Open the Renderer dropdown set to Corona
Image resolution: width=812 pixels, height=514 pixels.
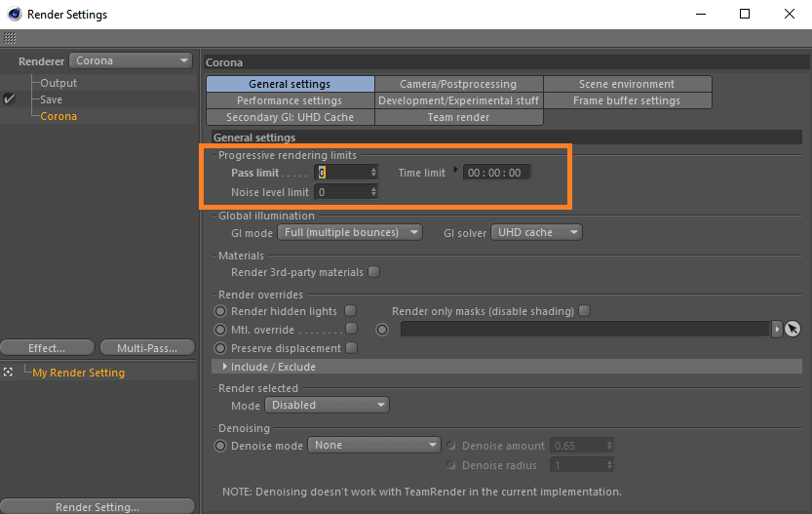[132, 60]
